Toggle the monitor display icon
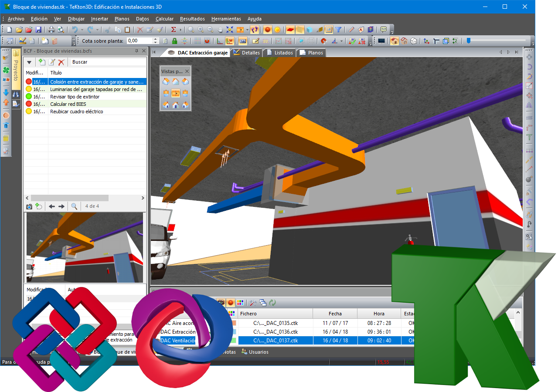This screenshot has width=558, height=392. (381, 41)
